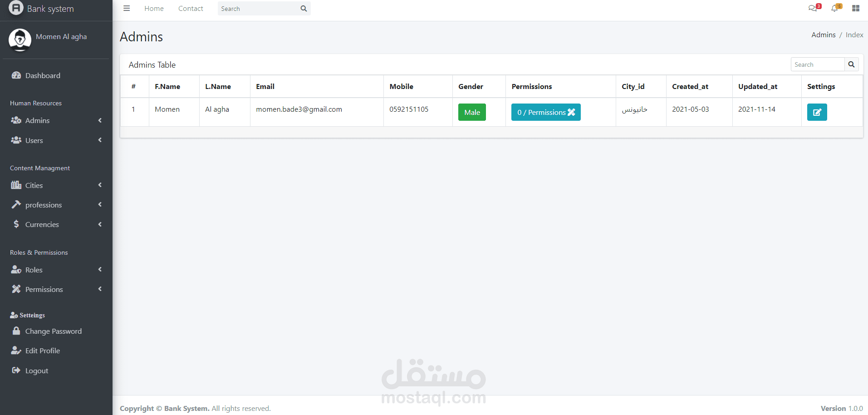
Task: Expand the Roles sidebar menu
Action: 56,270
